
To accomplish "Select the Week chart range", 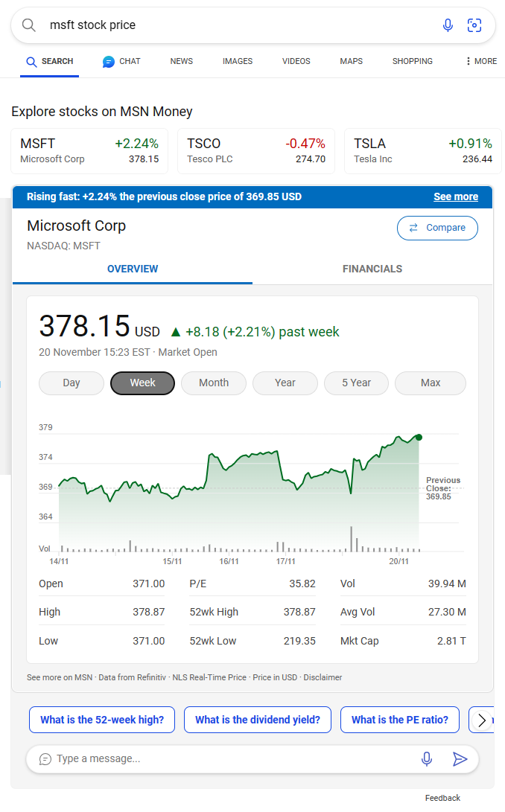I will pos(142,383).
